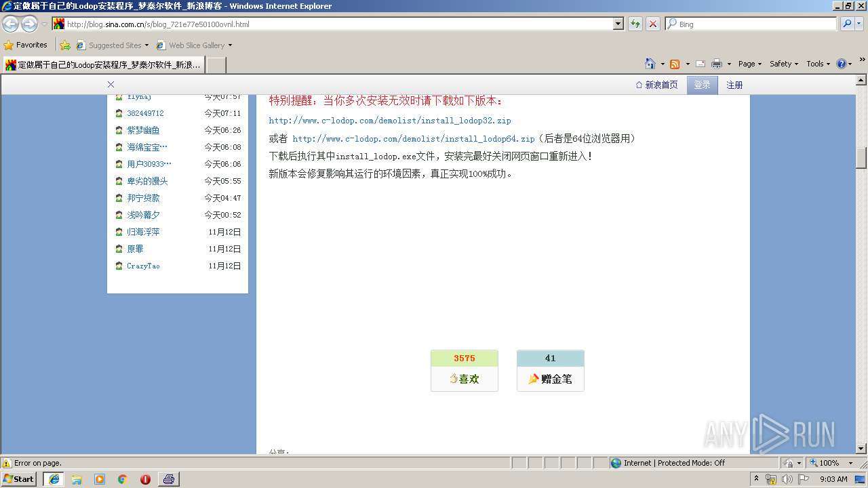Open install_lodop32.zip download link
The image size is (868, 488).
pyautogui.click(x=390, y=121)
